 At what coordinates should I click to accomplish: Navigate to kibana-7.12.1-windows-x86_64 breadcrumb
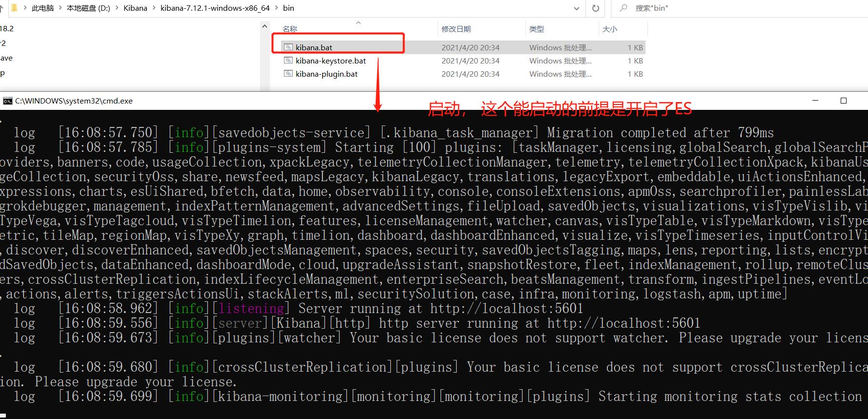coord(215,8)
